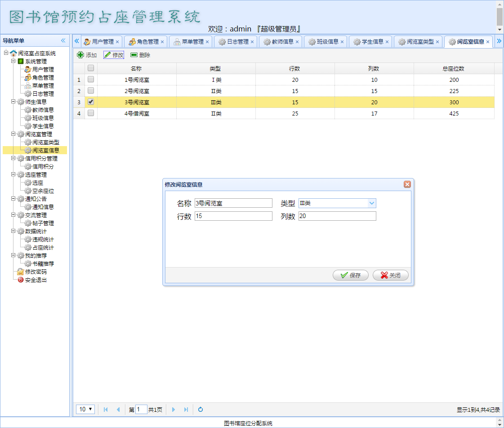Open 角色管理 in navigation tree
This screenshot has width=504, height=428.
coord(43,77)
